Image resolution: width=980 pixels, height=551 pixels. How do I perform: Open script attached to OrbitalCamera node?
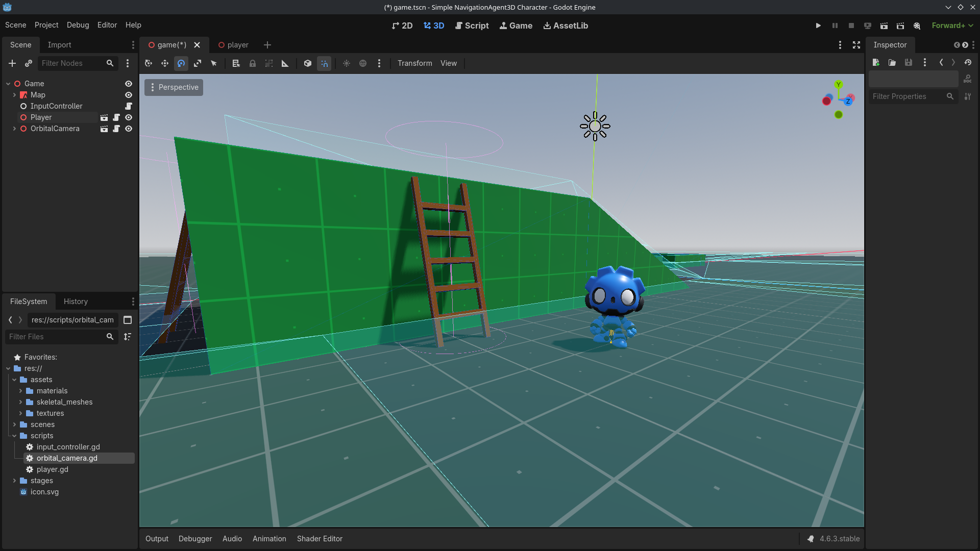(x=116, y=129)
